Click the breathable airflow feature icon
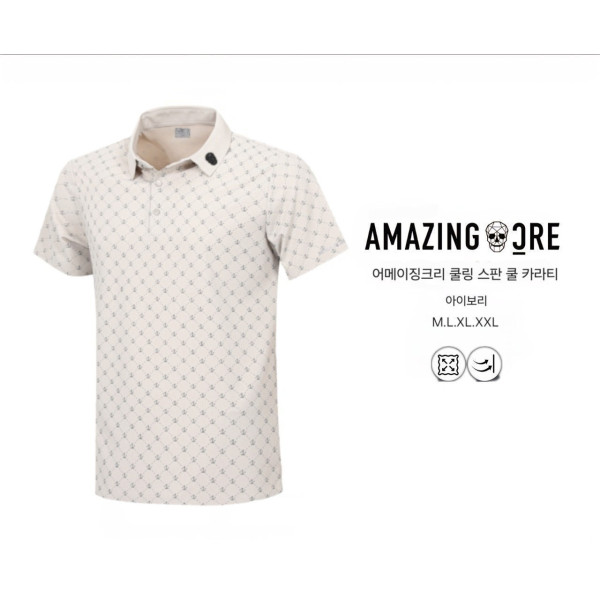This screenshot has width=600, height=600. pyautogui.click(x=484, y=364)
